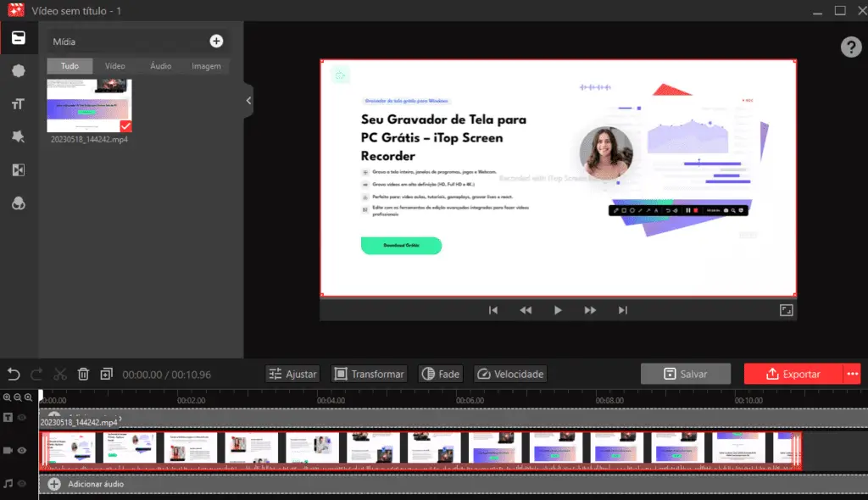
Task: Toggle video track visibility eye
Action: pos(22,451)
